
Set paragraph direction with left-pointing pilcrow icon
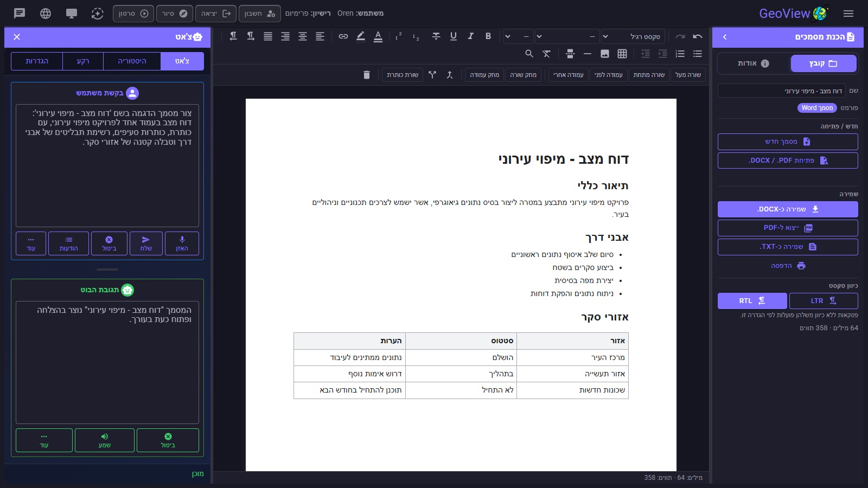[233, 36]
